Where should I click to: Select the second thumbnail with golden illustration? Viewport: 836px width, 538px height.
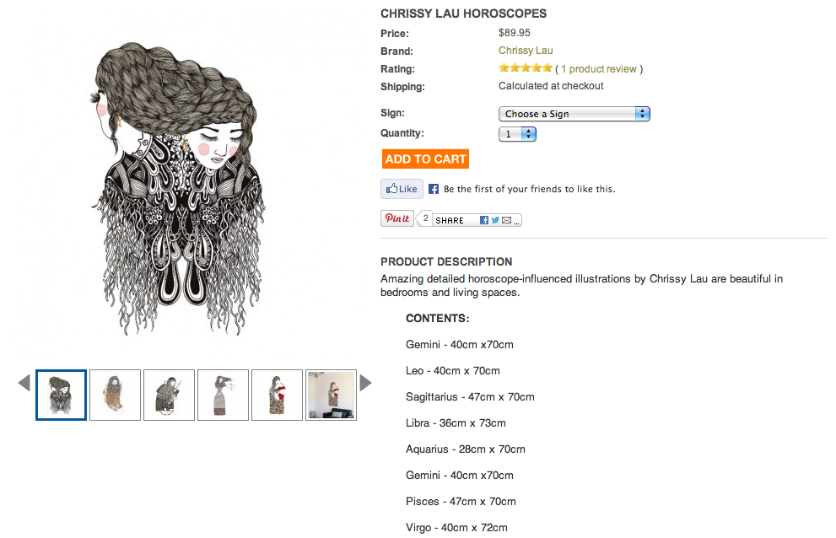(115, 395)
